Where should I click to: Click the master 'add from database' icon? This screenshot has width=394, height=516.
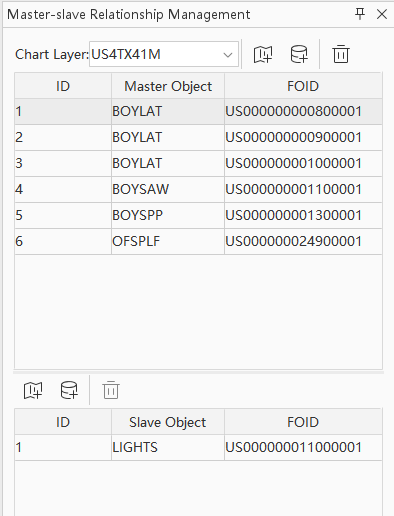coord(299,54)
